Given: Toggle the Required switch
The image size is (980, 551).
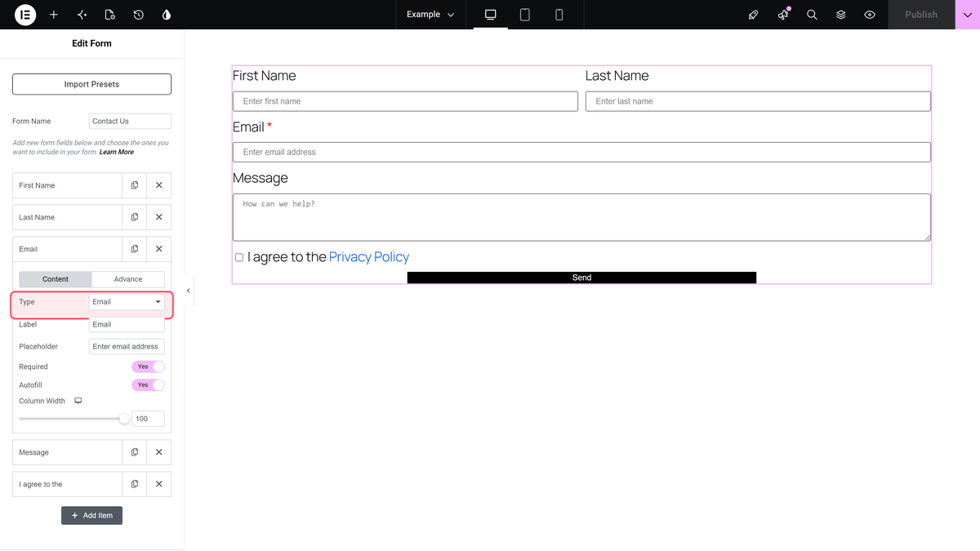Looking at the screenshot, I should pyautogui.click(x=148, y=367).
